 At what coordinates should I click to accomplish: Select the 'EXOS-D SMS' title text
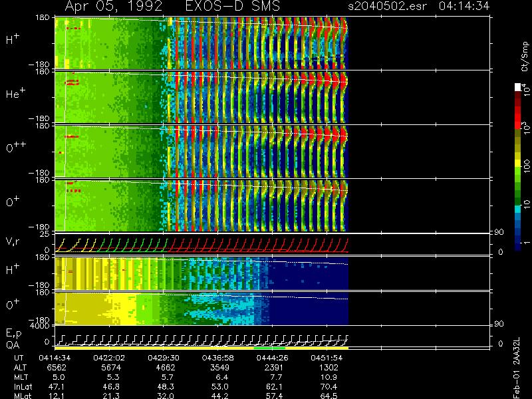pos(233,6)
